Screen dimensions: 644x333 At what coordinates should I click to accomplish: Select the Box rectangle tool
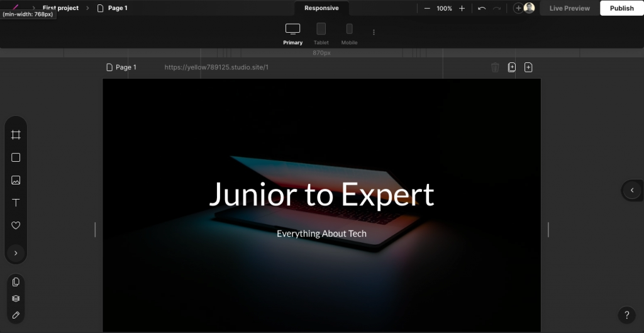click(x=16, y=157)
